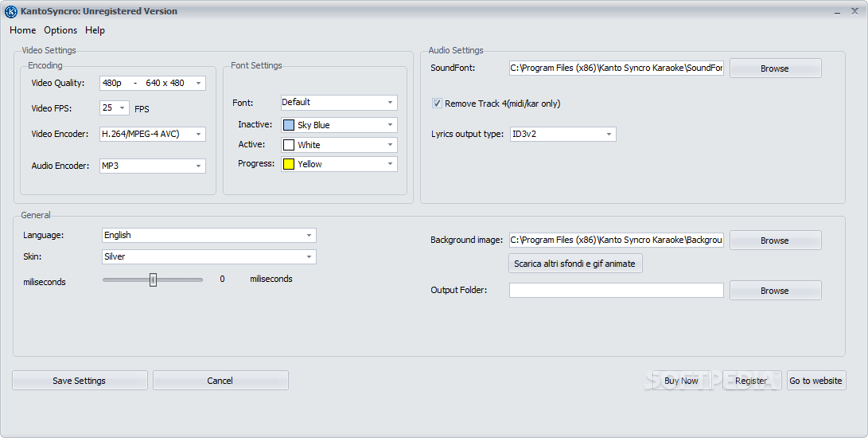
Task: Minimize the KantoSyncro window
Action: (838, 12)
